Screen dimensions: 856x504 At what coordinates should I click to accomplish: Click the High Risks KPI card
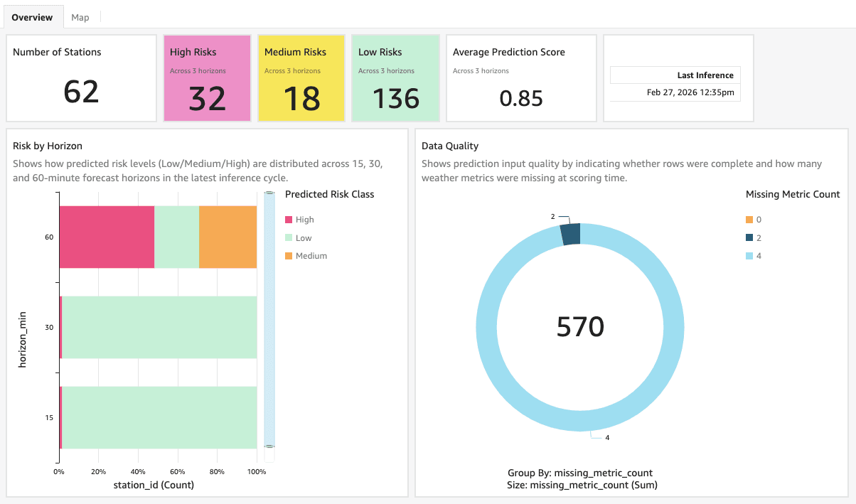(x=207, y=77)
